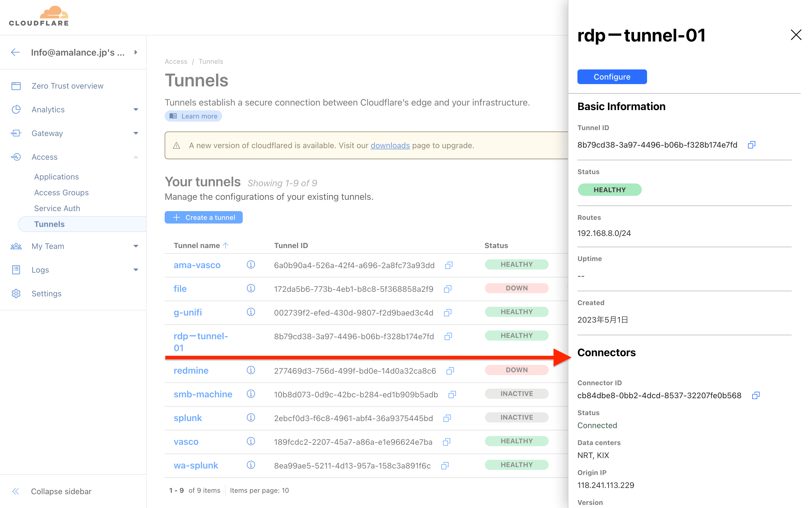Go back using the account back arrow
The image size is (812, 508).
coord(16,52)
